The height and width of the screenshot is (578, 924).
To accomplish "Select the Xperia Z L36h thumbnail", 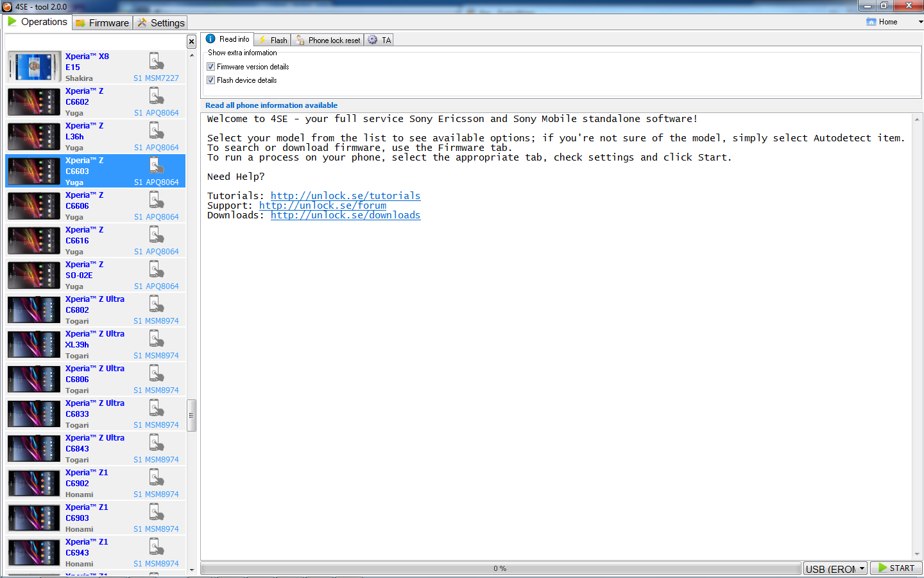I will point(35,136).
